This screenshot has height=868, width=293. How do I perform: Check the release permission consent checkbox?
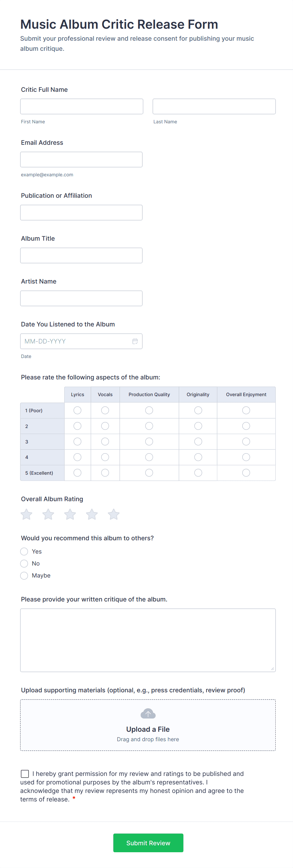(x=25, y=774)
